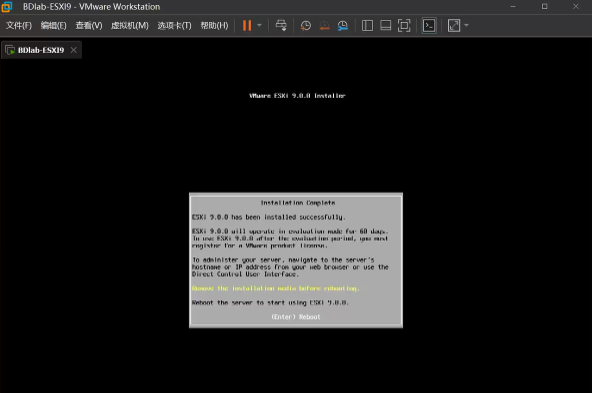592x393 pixels.
Task: Click 'ESXi 9.0.0 has been installed successfully' text
Action: click(x=268, y=217)
